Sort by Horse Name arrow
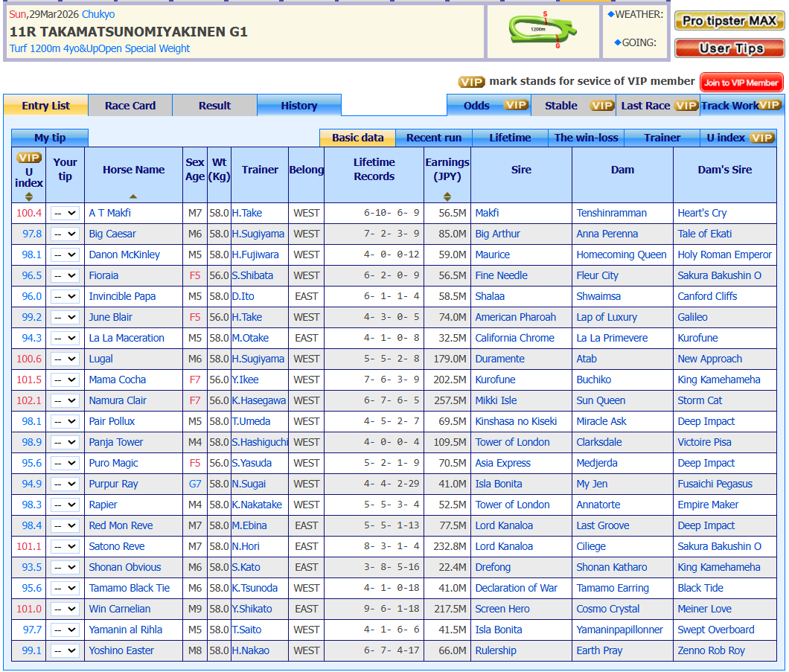 [132, 196]
